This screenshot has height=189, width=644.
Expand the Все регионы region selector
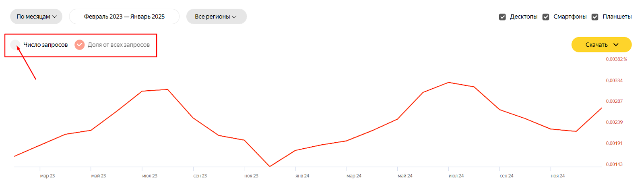pyautogui.click(x=216, y=17)
